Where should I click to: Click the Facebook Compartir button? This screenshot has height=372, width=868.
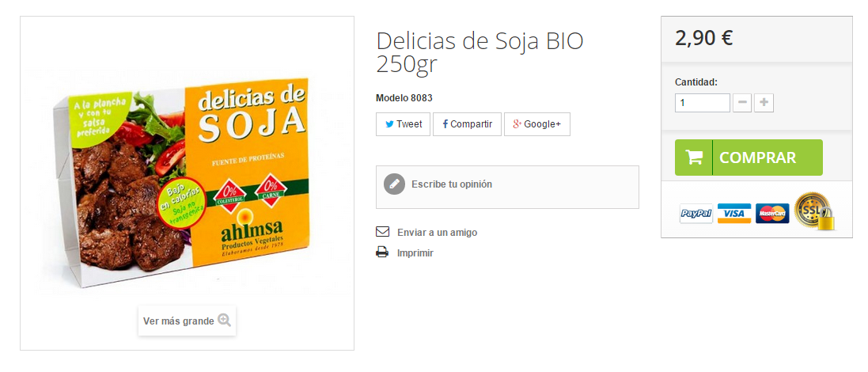467,124
